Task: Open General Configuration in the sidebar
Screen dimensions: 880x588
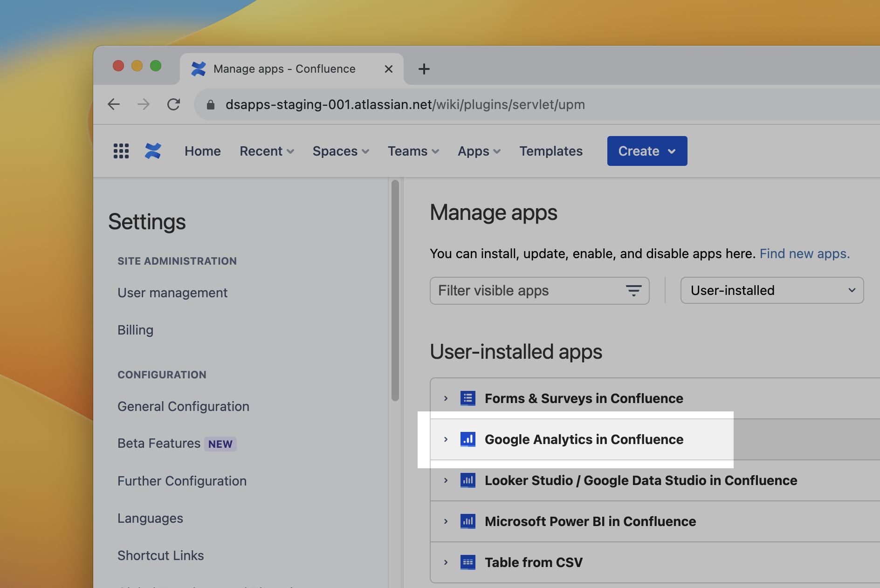Action: point(183,406)
